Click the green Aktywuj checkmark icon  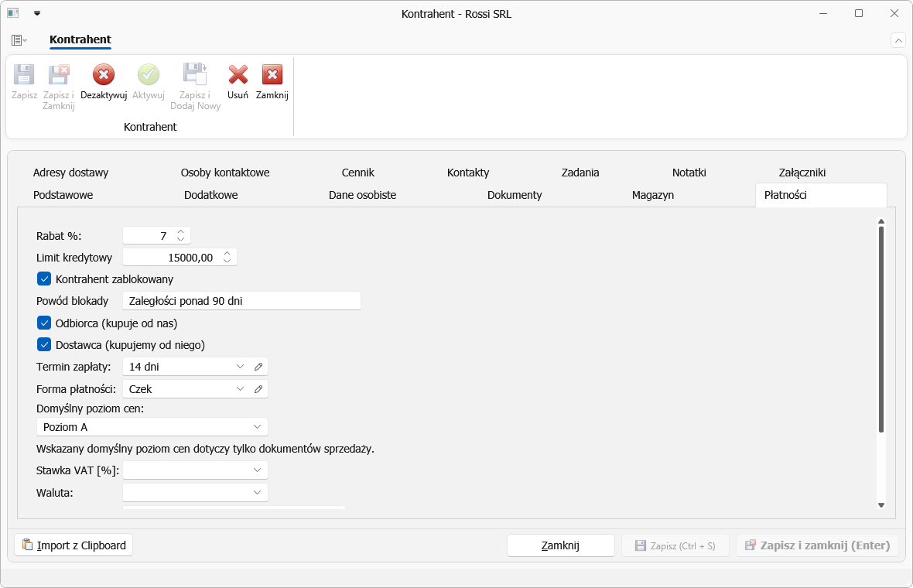pos(149,74)
